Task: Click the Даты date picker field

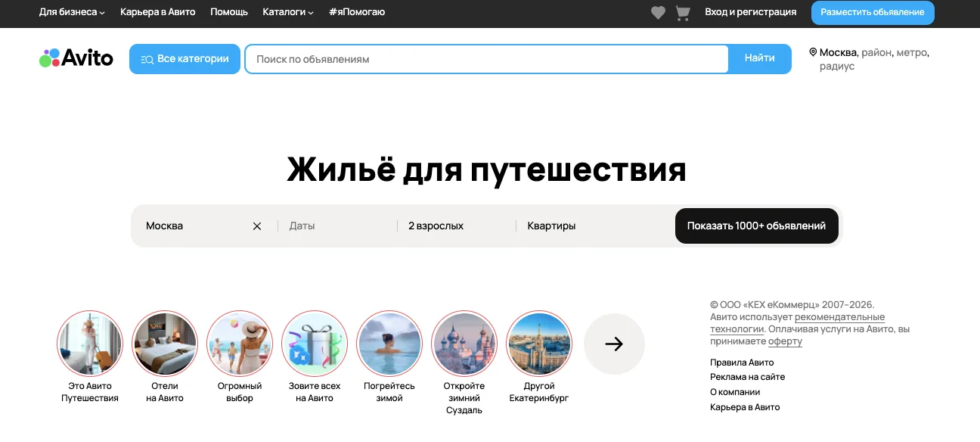Action: [x=302, y=226]
